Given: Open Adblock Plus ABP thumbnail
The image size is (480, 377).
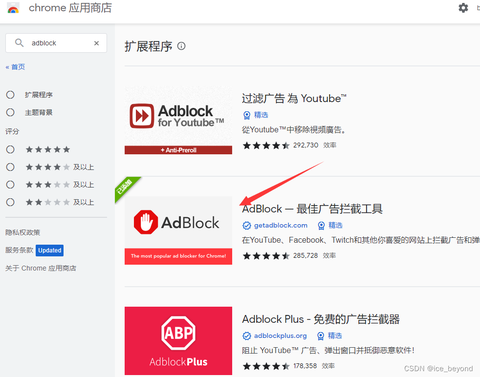Looking at the screenshot, I should (178, 341).
